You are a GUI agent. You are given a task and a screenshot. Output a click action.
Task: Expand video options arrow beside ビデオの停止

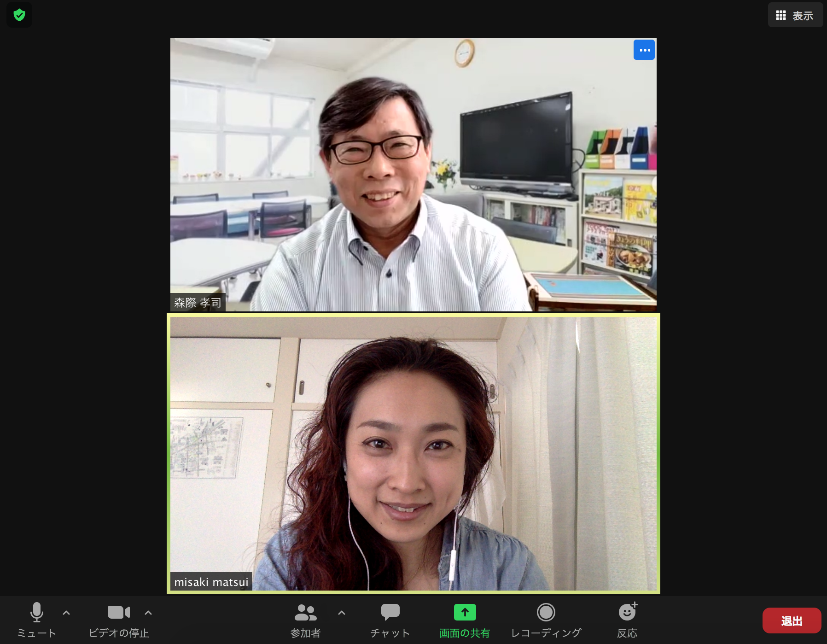pyautogui.click(x=148, y=613)
